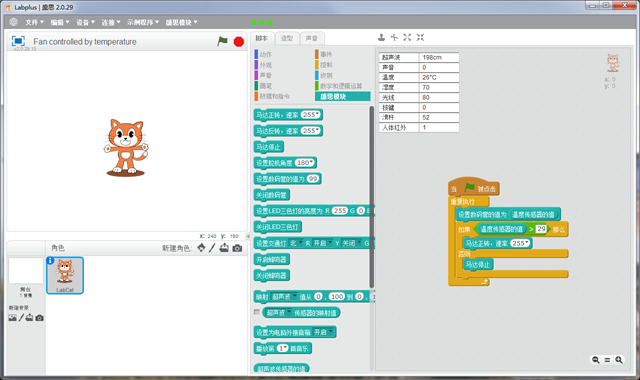
Task: Select the delete scissors-cross tool
Action: 394,38
